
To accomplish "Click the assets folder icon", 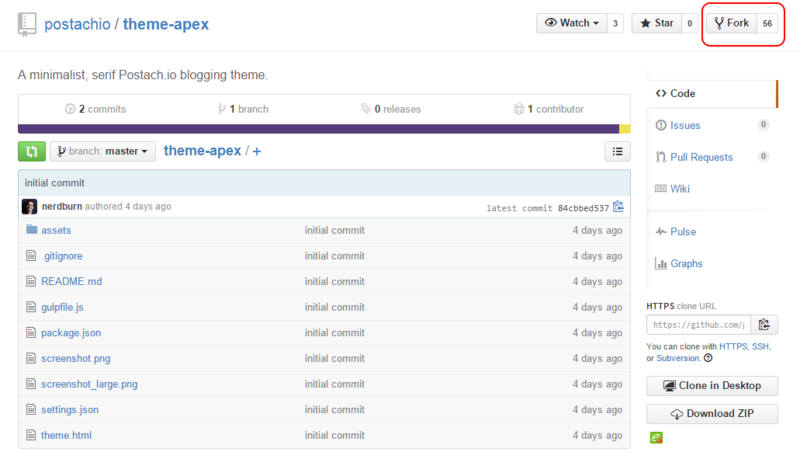I will [x=32, y=230].
